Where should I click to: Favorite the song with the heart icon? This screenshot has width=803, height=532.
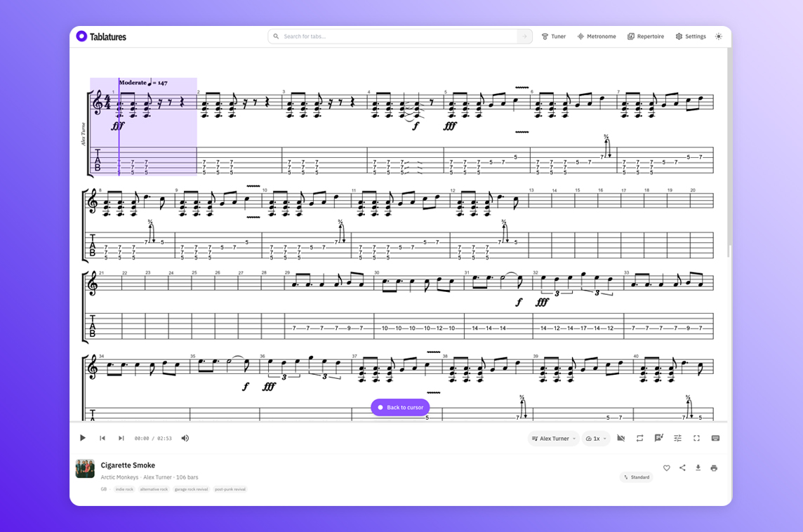coord(666,468)
